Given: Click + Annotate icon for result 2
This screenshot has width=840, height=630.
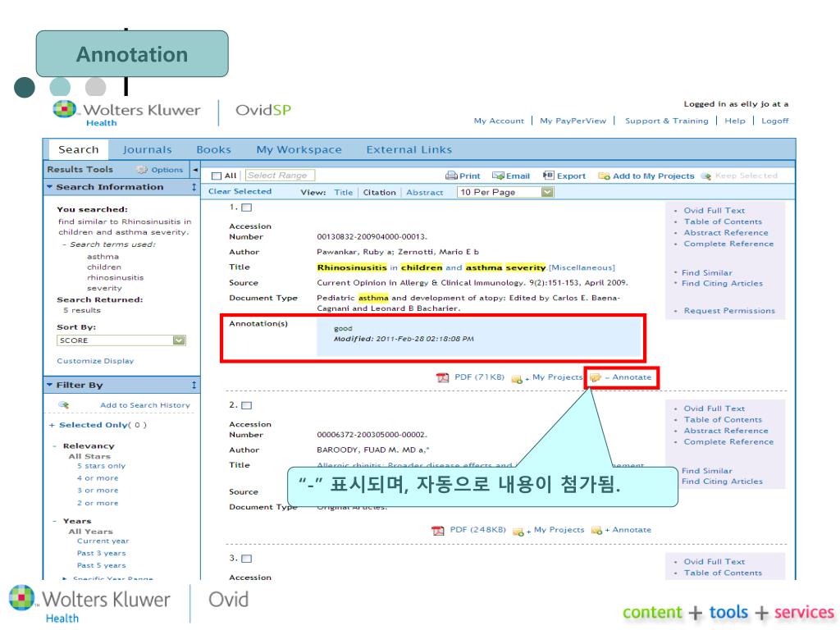Looking at the screenshot, I should [596, 531].
